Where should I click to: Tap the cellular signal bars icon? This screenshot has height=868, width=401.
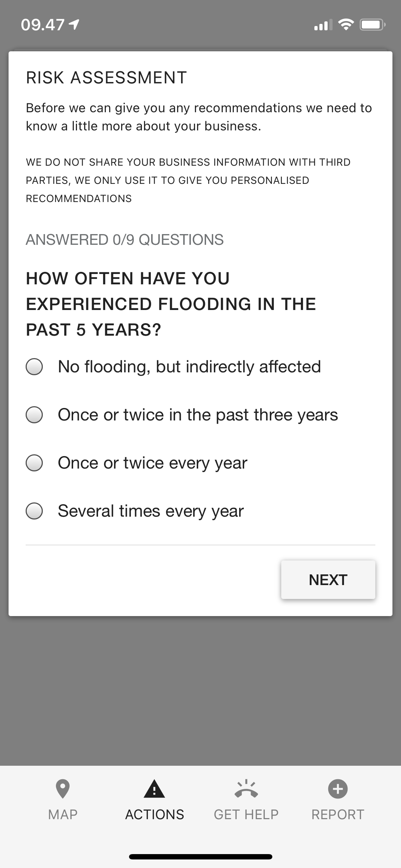[323, 25]
